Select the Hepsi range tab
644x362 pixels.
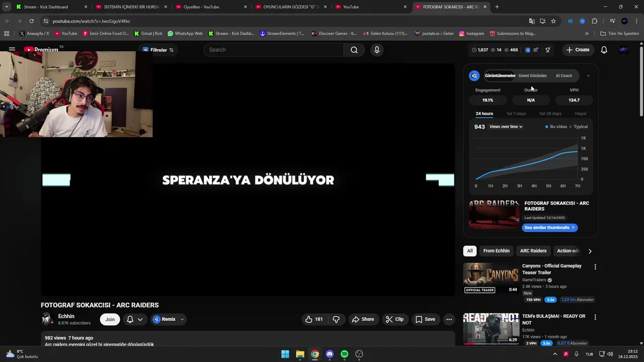pos(581,114)
